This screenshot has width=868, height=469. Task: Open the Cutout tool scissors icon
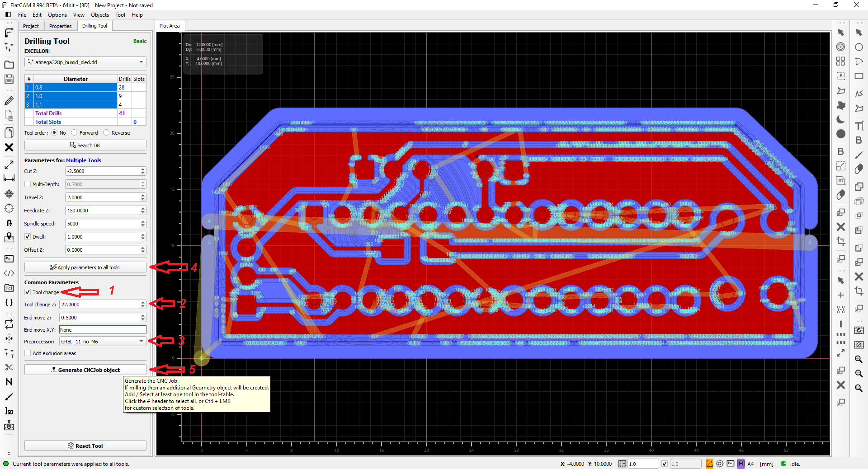point(9,367)
